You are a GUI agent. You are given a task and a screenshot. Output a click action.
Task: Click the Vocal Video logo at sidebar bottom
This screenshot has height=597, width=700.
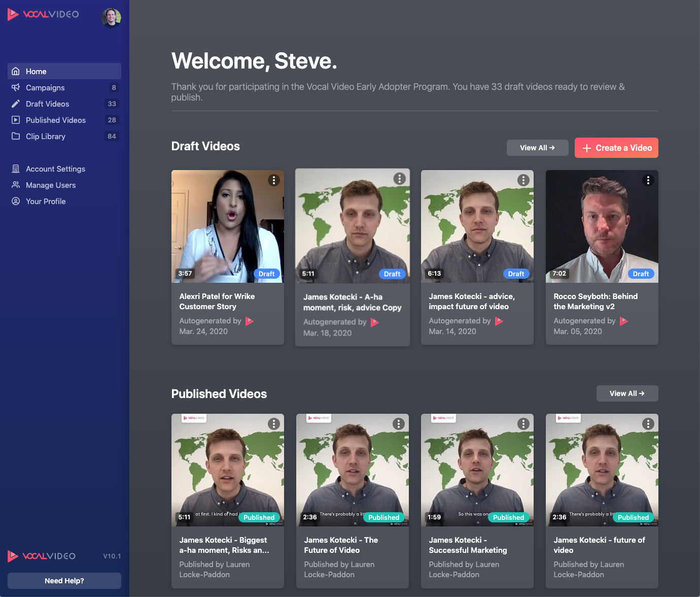(42, 556)
